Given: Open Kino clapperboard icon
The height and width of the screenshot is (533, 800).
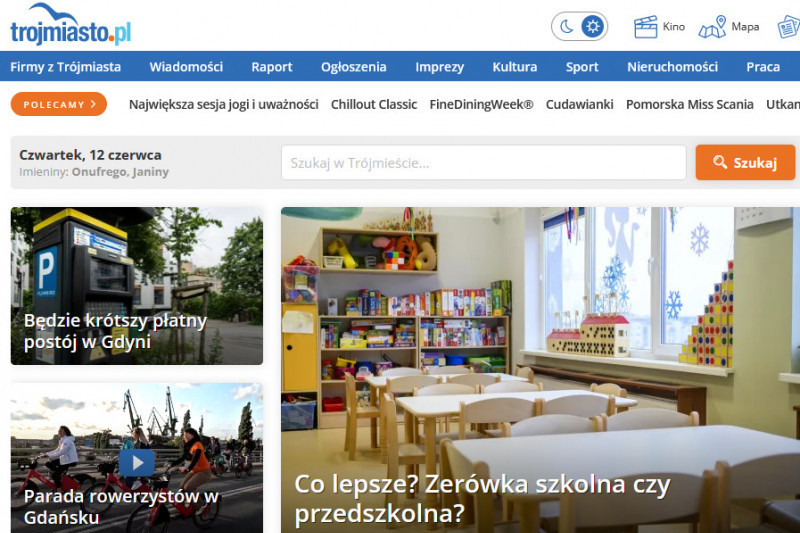Looking at the screenshot, I should [647, 27].
